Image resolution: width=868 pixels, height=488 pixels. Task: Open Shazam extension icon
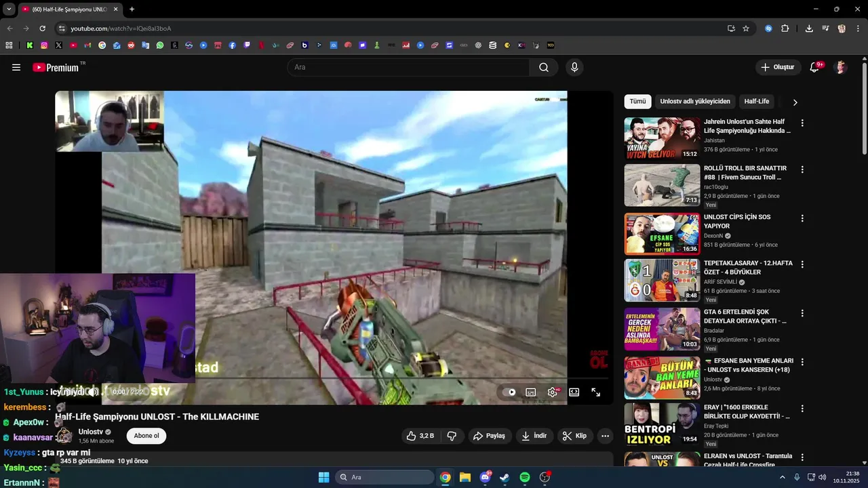pyautogui.click(x=768, y=28)
